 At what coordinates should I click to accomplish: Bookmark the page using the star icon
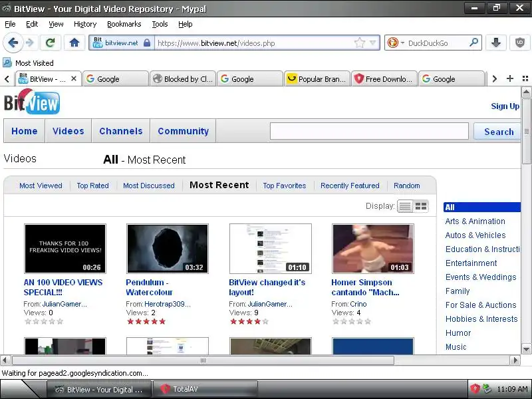click(x=359, y=43)
